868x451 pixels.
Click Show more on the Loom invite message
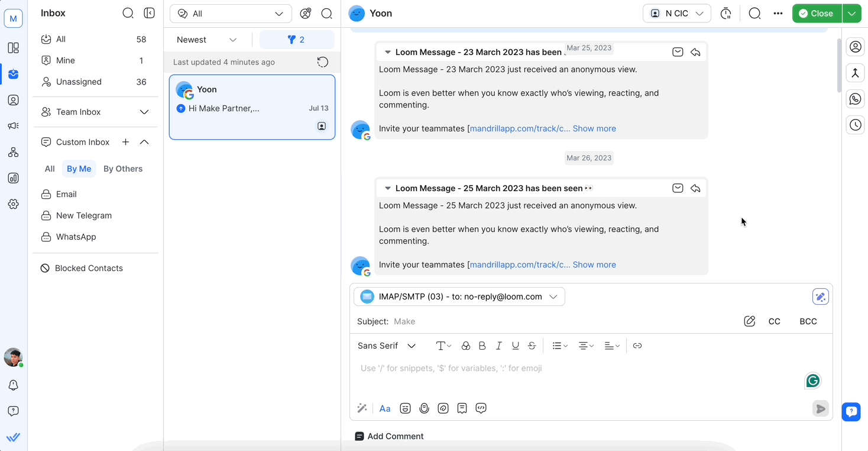[594, 265]
